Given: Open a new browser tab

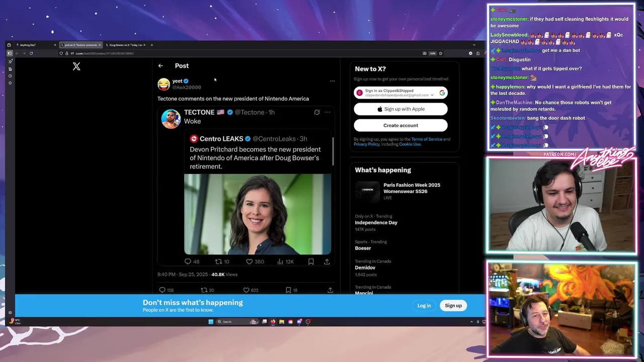Looking at the screenshot, I should click(x=151, y=45).
